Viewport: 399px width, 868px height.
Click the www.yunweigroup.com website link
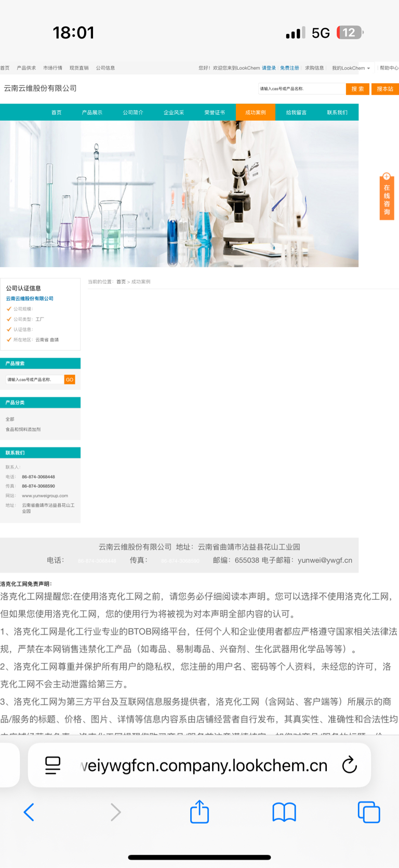click(45, 496)
